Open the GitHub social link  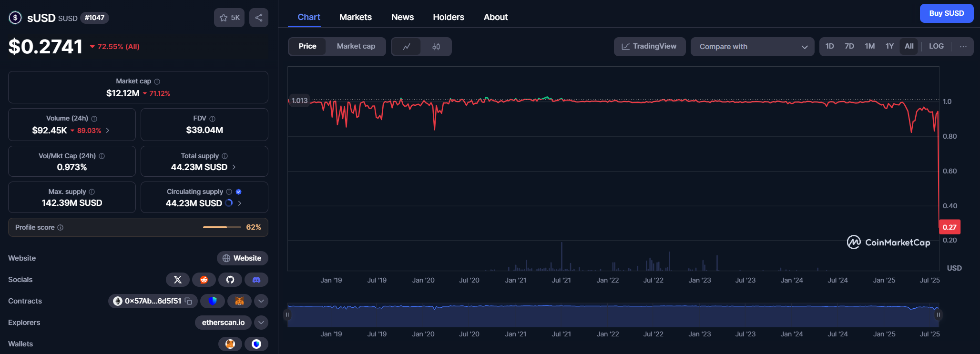coord(230,280)
